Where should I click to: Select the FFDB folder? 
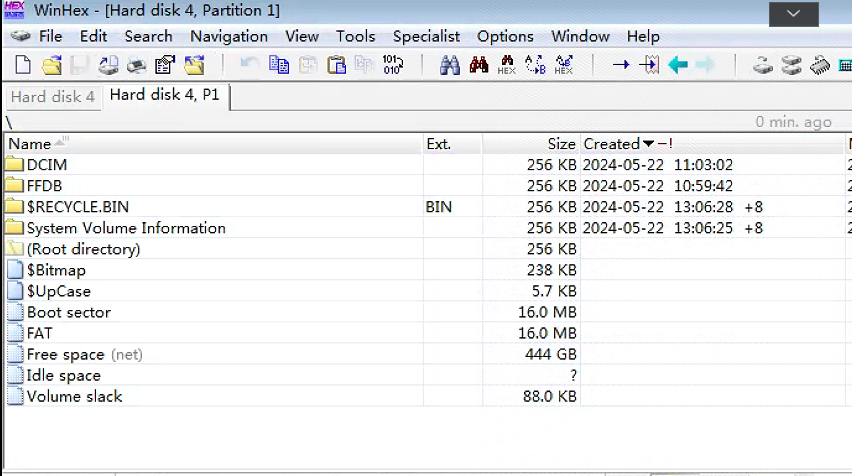coord(44,186)
